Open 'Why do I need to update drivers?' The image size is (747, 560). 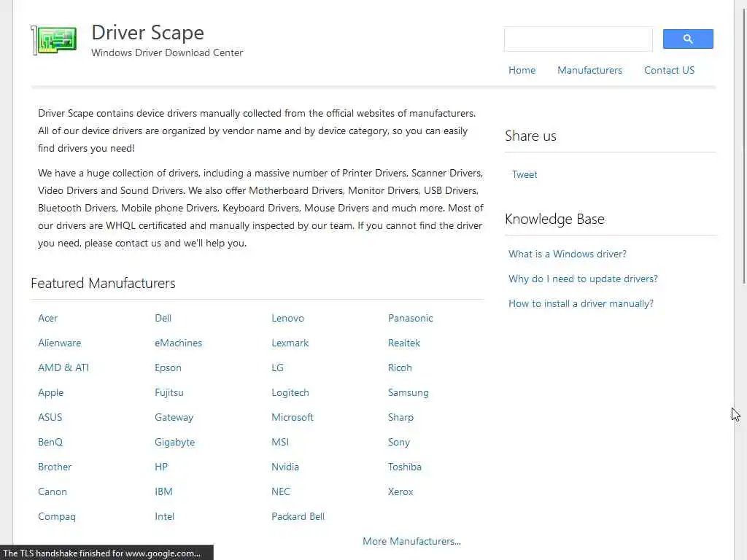tap(583, 279)
